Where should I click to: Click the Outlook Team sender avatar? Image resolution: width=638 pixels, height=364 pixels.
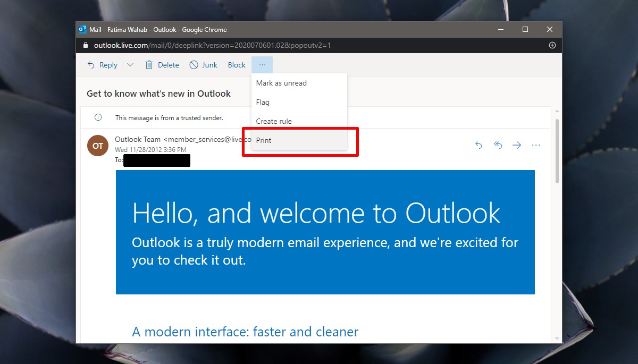point(97,145)
